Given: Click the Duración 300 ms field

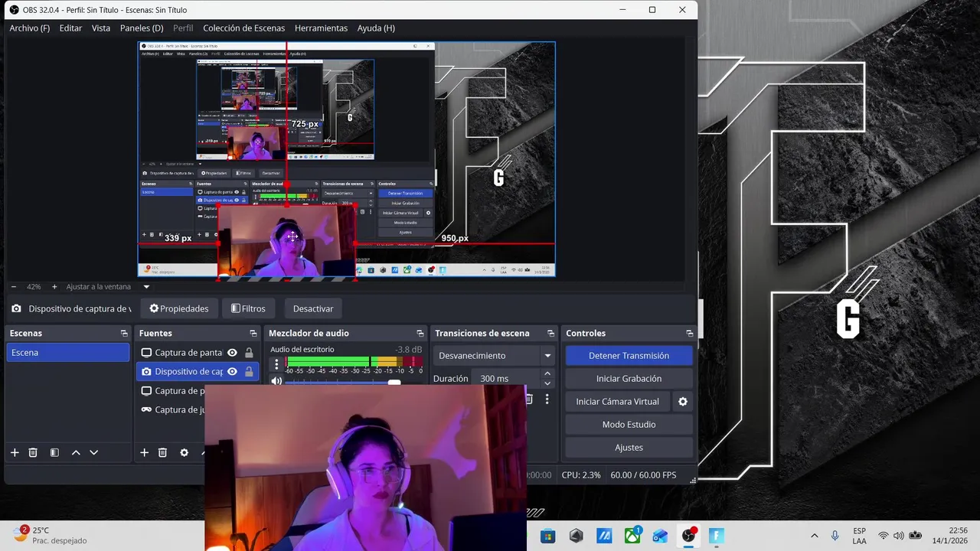Looking at the screenshot, I should pos(505,378).
